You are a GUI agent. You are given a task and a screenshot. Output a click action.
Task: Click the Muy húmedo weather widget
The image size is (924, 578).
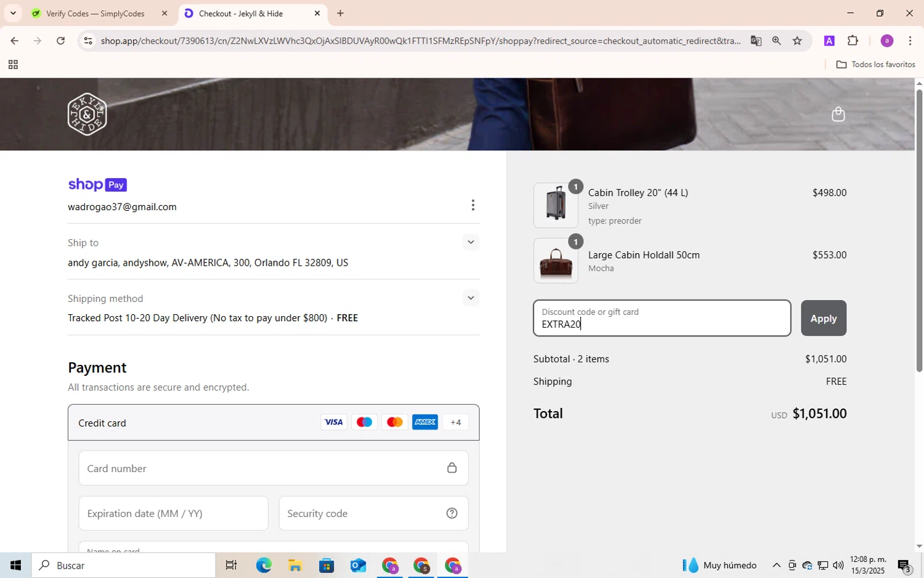(719, 565)
